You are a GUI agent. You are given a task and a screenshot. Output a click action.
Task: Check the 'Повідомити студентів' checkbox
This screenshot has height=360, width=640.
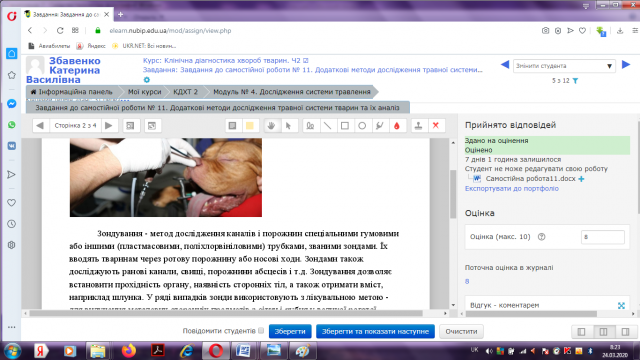261,331
